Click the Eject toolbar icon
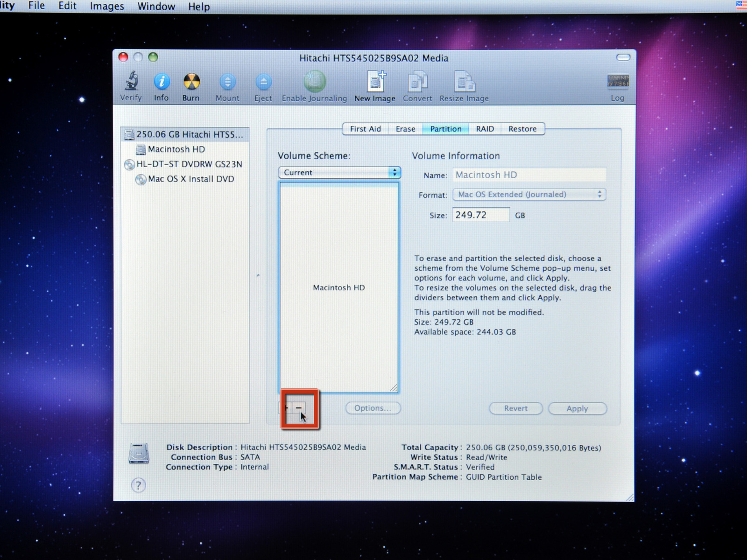Screen dimensions: 747x560 pyautogui.click(x=263, y=82)
